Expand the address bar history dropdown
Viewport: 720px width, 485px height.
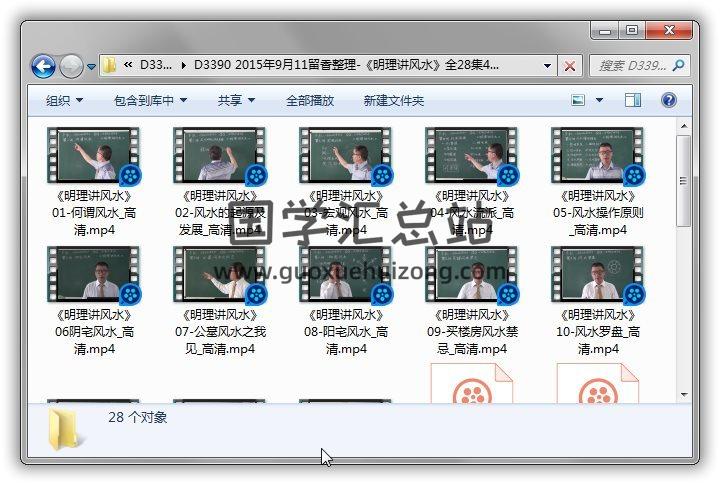[547, 66]
